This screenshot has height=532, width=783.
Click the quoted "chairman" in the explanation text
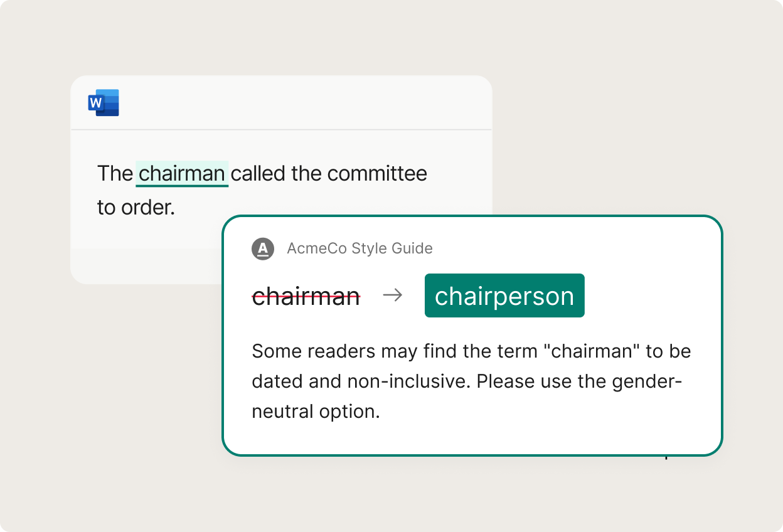(595, 351)
